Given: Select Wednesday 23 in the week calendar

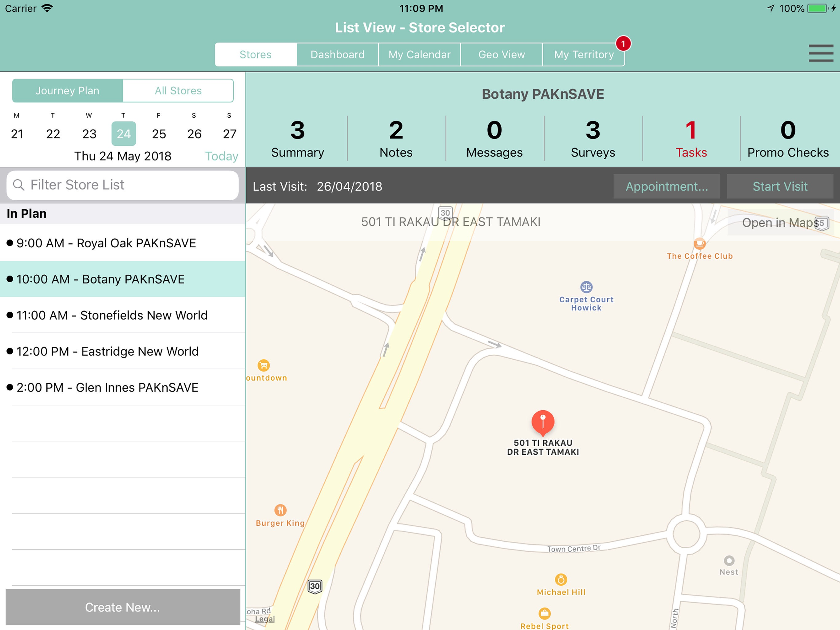Looking at the screenshot, I should tap(89, 134).
